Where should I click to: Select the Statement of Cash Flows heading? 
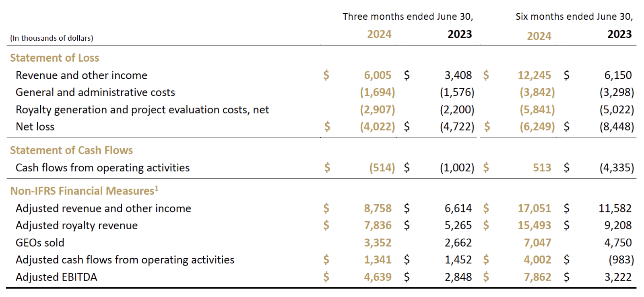[x=71, y=150]
